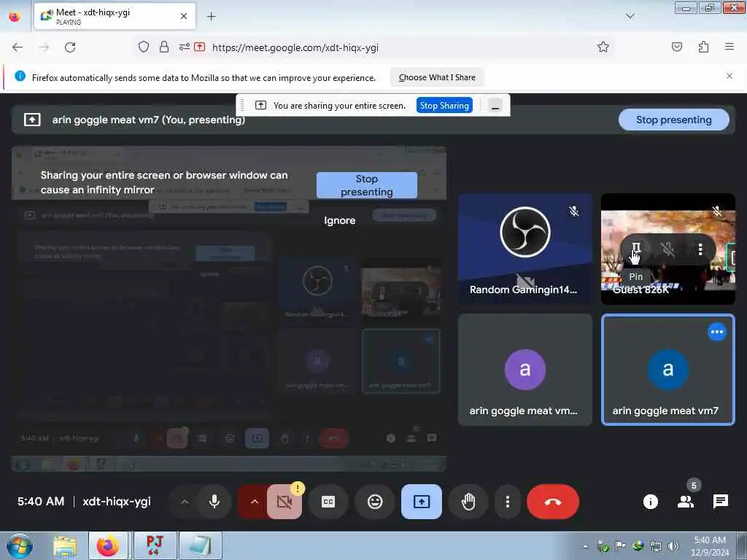Click Stop presenting in the top banner
The height and width of the screenshot is (560, 747).
point(673,120)
